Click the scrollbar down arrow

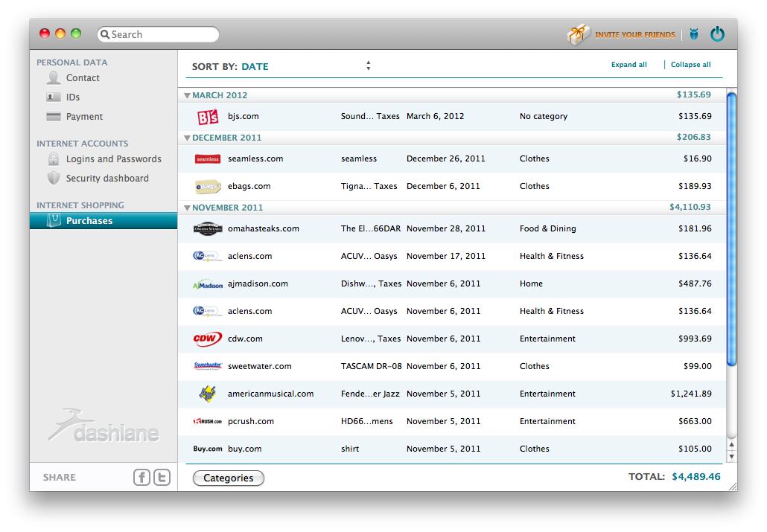tap(731, 457)
